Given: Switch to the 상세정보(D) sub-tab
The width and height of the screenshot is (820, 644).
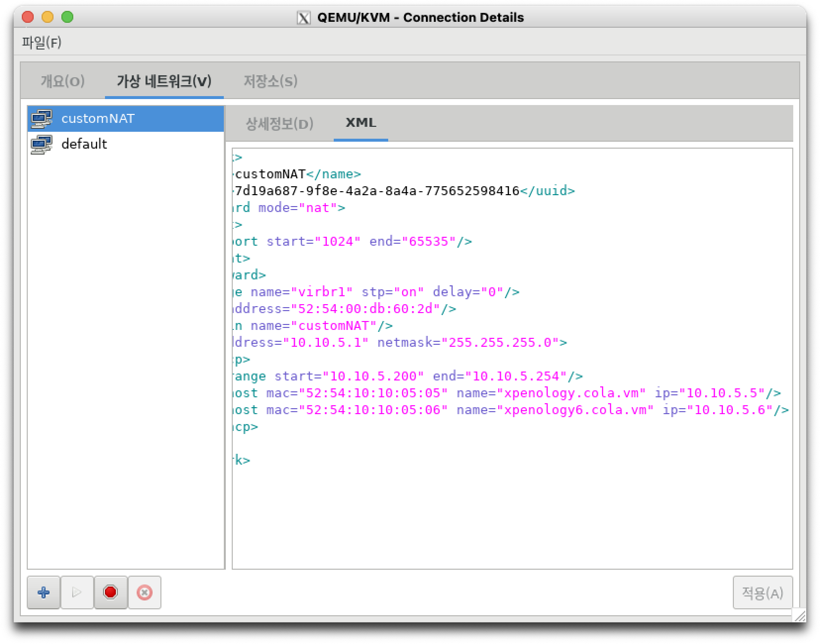Looking at the screenshot, I should pos(279,123).
